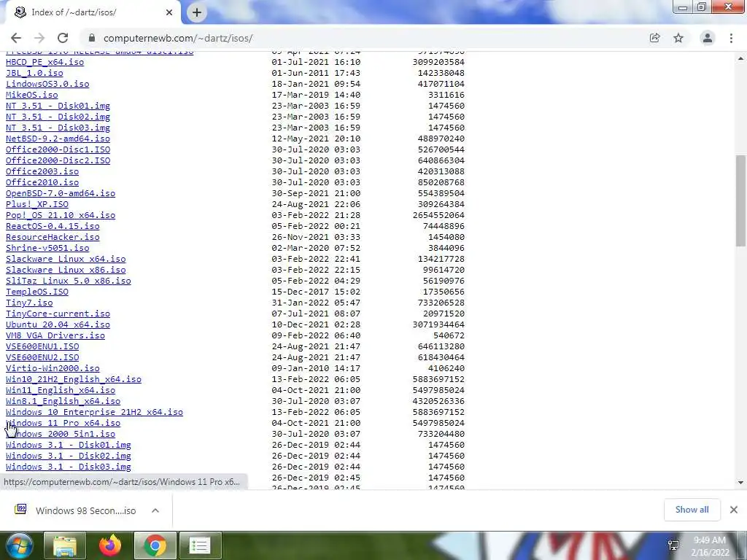Click the browser forward arrow
This screenshot has width=747, height=560.
(39, 38)
